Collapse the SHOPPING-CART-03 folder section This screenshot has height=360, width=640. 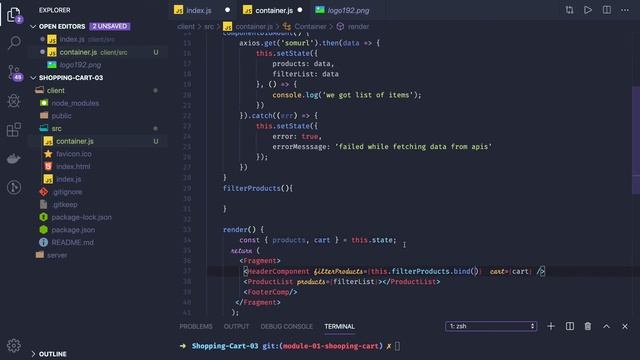[33, 78]
